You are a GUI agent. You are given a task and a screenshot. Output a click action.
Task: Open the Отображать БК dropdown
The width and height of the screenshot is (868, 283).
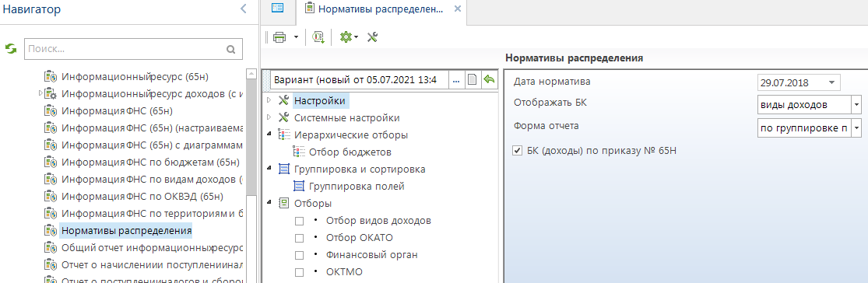(857, 104)
